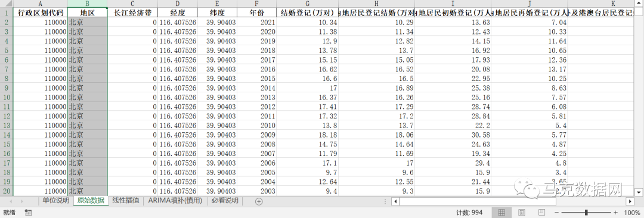Screen dimensions: 644x218
Task: Switch to the 线性插值 sheet
Action: 126,201
